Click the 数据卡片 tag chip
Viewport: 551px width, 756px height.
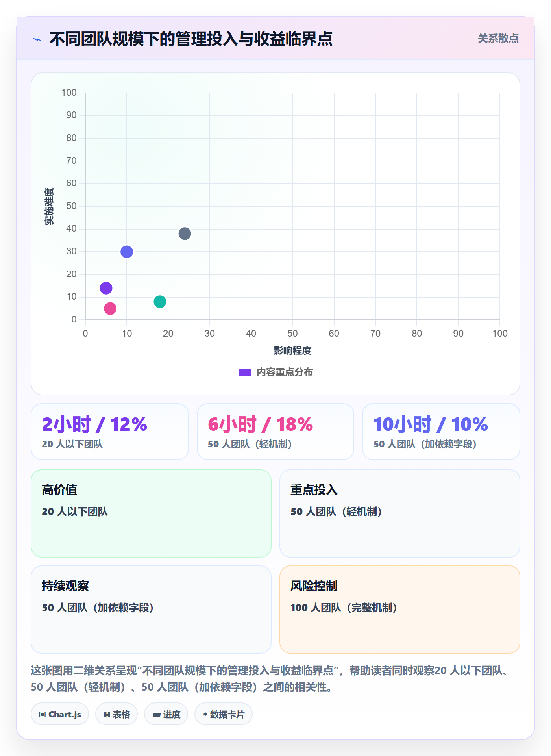[224, 714]
